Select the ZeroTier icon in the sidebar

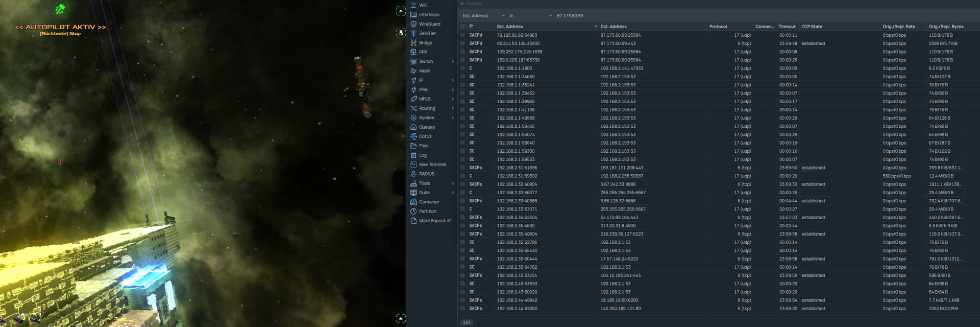pos(413,33)
